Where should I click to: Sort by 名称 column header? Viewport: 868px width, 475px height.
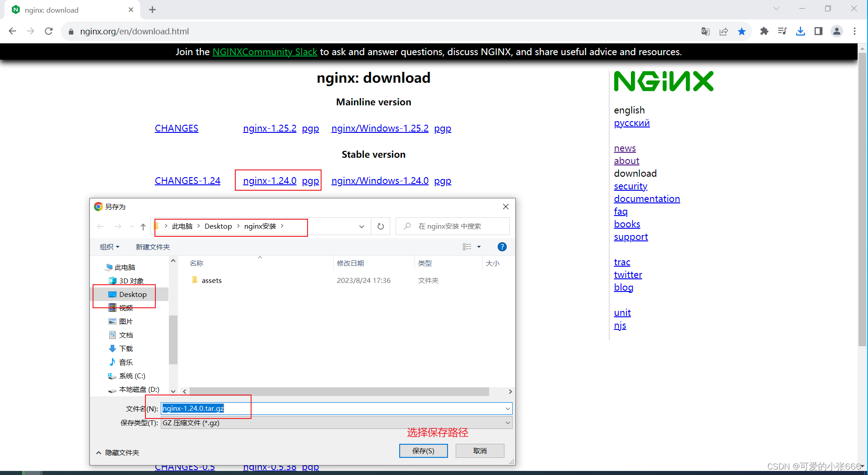[x=197, y=263]
